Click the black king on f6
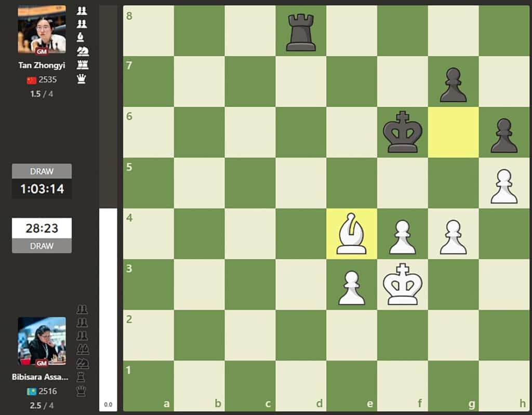This screenshot has height=415, width=532. click(x=403, y=133)
